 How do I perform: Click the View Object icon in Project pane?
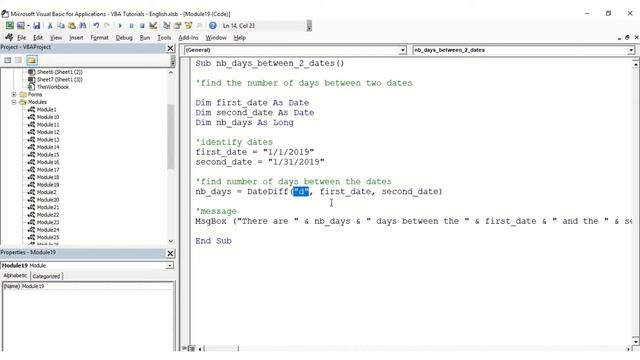tap(18, 60)
